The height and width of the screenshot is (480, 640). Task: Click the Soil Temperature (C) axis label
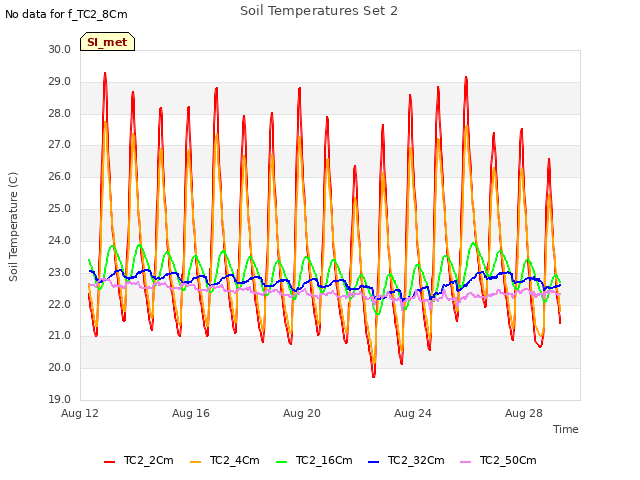click(13, 227)
